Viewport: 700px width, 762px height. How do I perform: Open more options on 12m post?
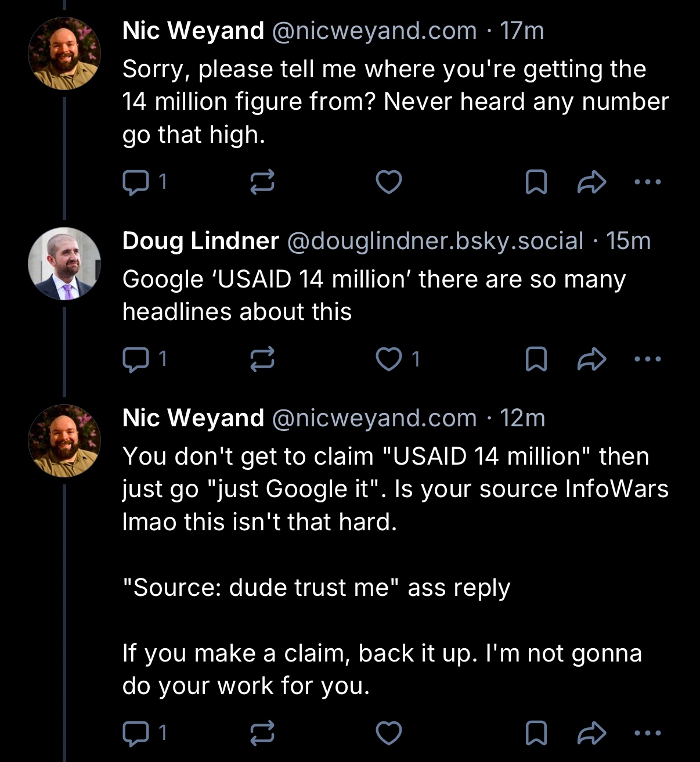tap(648, 734)
